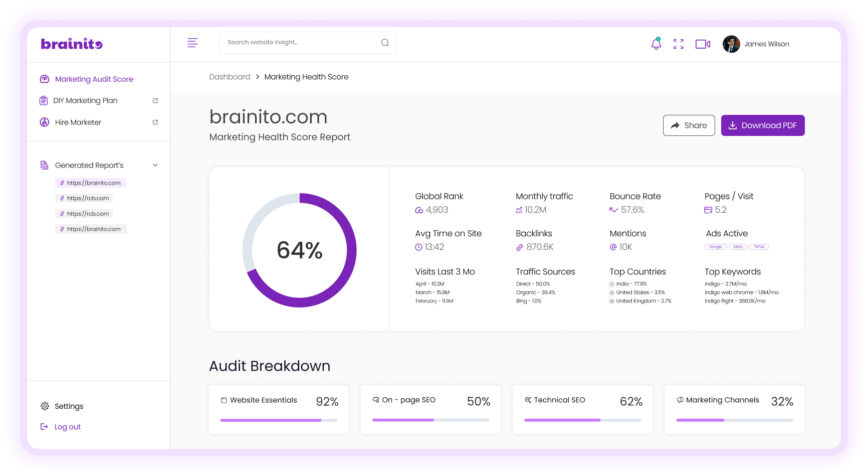Click Marketing Audit Score gauge icon
Screen dimensions: 868x476
[45, 79]
